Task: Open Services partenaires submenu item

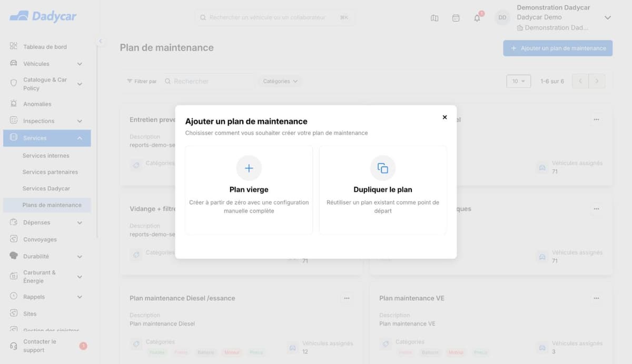Action: click(50, 172)
